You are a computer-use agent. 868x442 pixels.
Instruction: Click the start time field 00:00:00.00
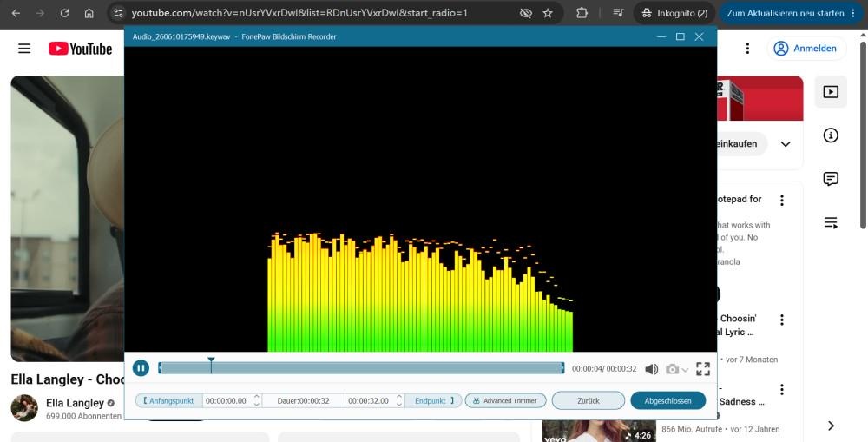pos(227,400)
